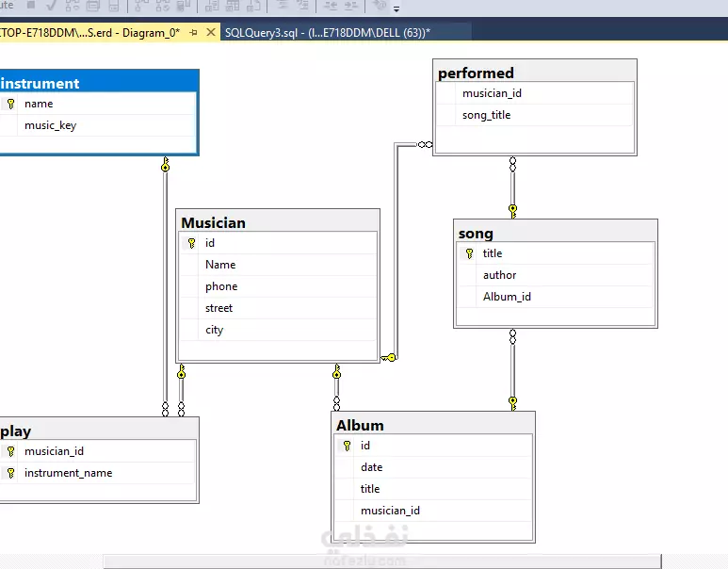Select infinity endpoint below song table
The width and height of the screenshot is (728, 569).
click(x=512, y=336)
